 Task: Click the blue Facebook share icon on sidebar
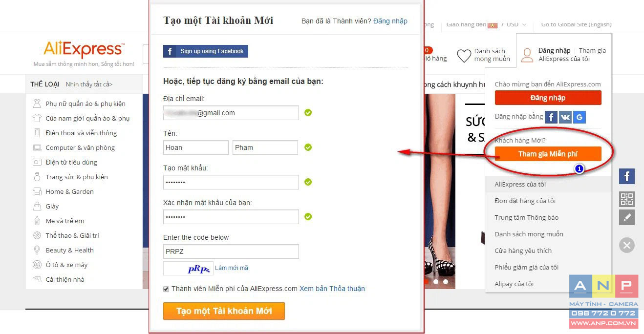627,176
